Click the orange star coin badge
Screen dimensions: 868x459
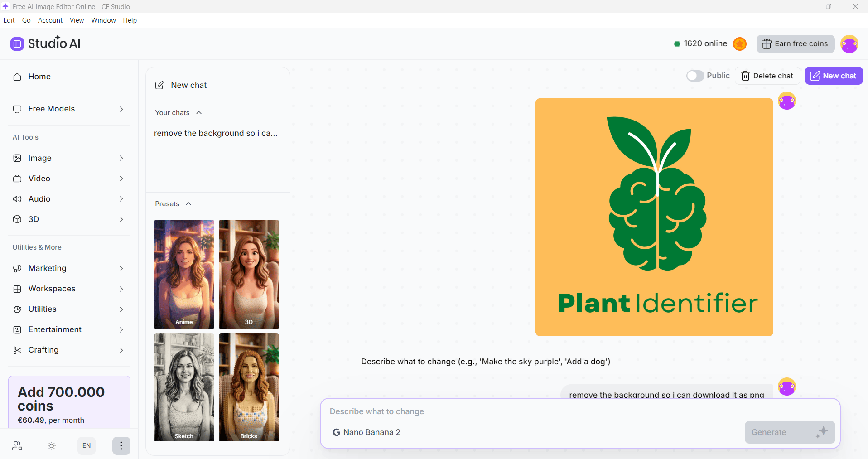point(740,44)
